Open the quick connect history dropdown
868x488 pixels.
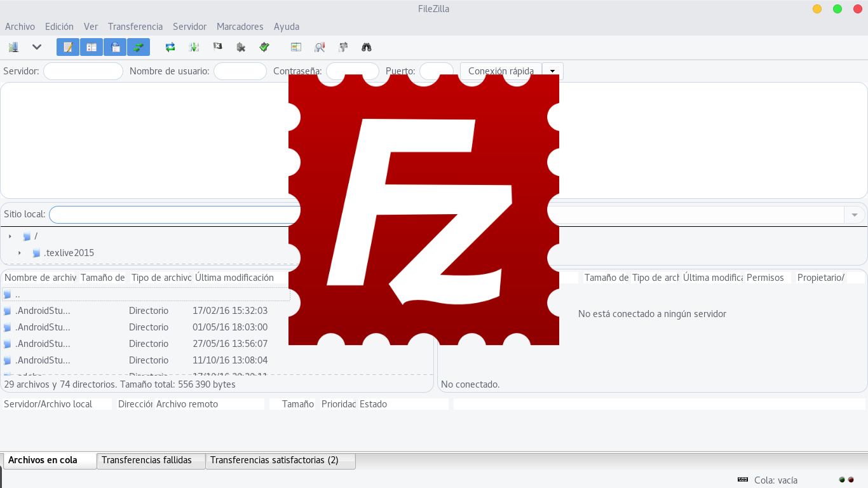point(553,71)
